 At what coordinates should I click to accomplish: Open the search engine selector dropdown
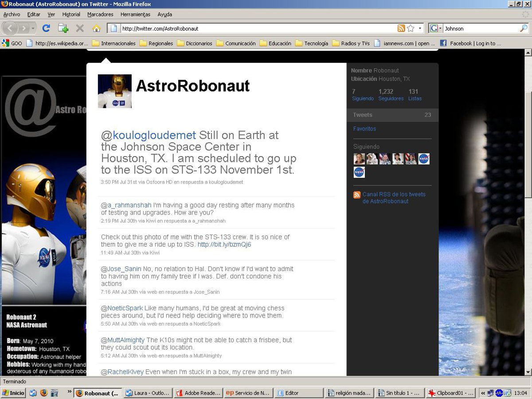[436, 28]
